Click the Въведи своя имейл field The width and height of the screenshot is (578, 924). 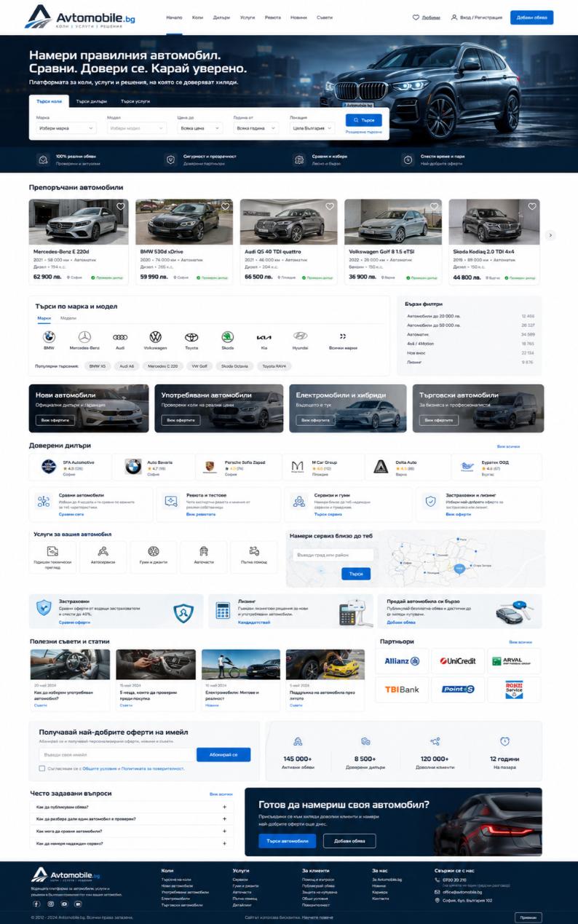(x=117, y=754)
